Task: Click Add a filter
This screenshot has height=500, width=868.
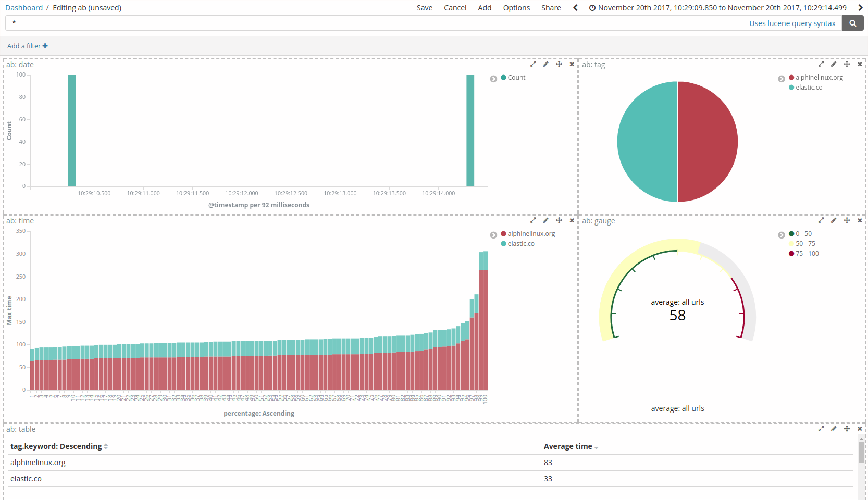Action: pos(28,46)
